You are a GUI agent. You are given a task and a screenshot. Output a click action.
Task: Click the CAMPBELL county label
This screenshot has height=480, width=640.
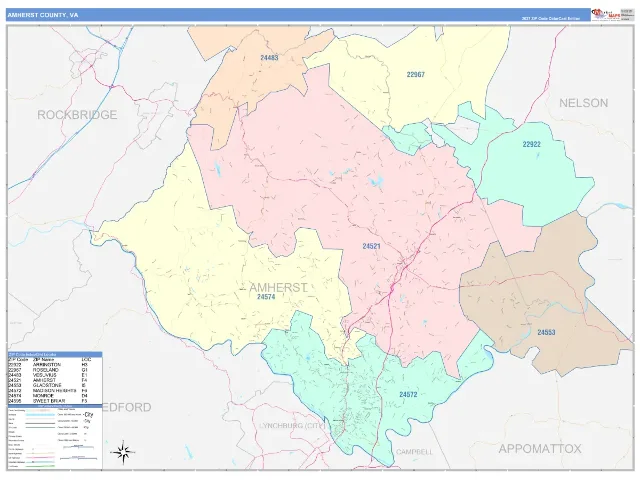[414, 452]
